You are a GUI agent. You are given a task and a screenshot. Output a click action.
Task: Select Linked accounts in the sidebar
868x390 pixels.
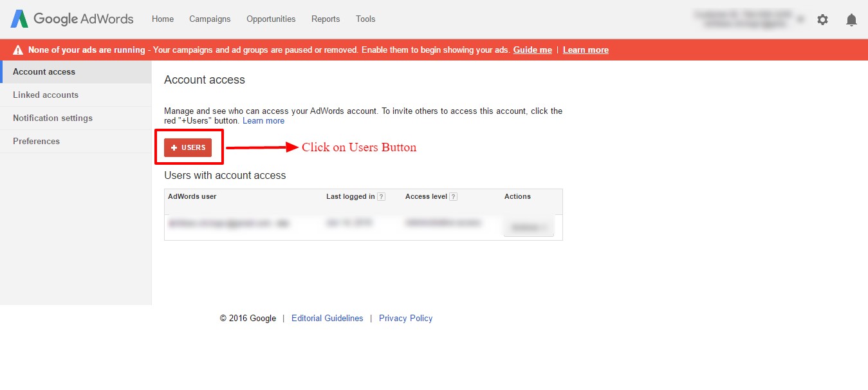coord(76,95)
